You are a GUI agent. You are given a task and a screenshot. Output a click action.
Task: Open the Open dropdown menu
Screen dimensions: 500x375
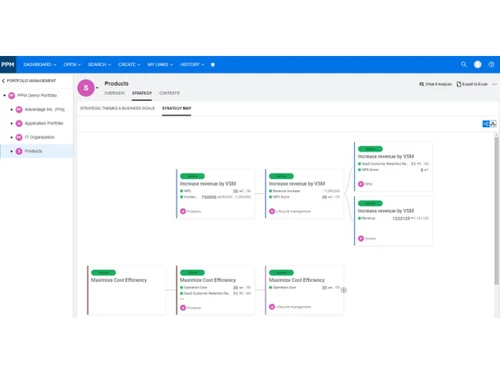tap(72, 65)
